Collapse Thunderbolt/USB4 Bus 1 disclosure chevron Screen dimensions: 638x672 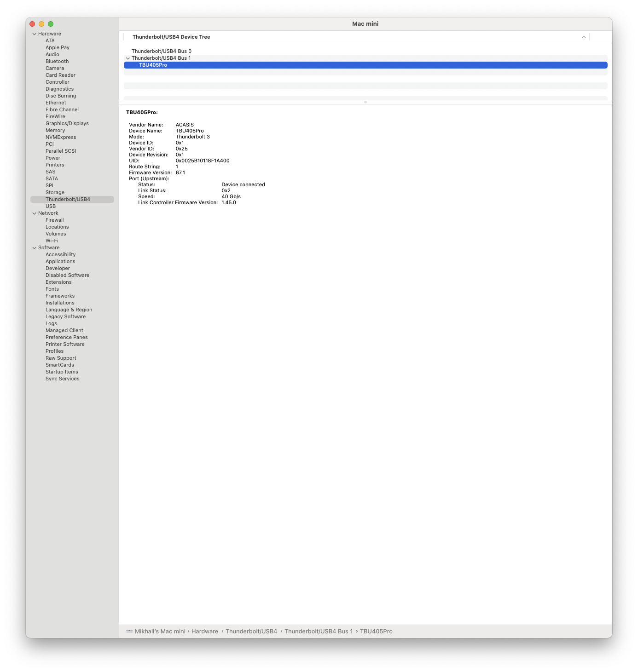[128, 58]
